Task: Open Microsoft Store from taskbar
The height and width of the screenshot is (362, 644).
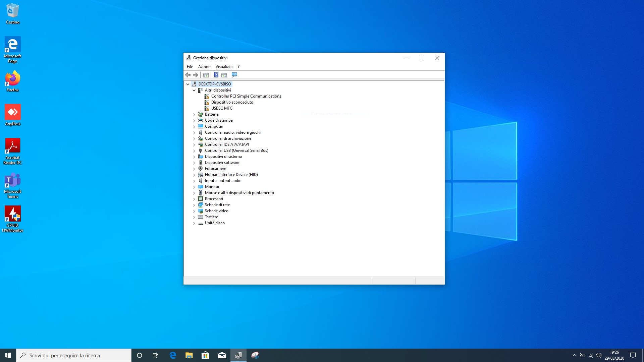Action: pos(205,355)
